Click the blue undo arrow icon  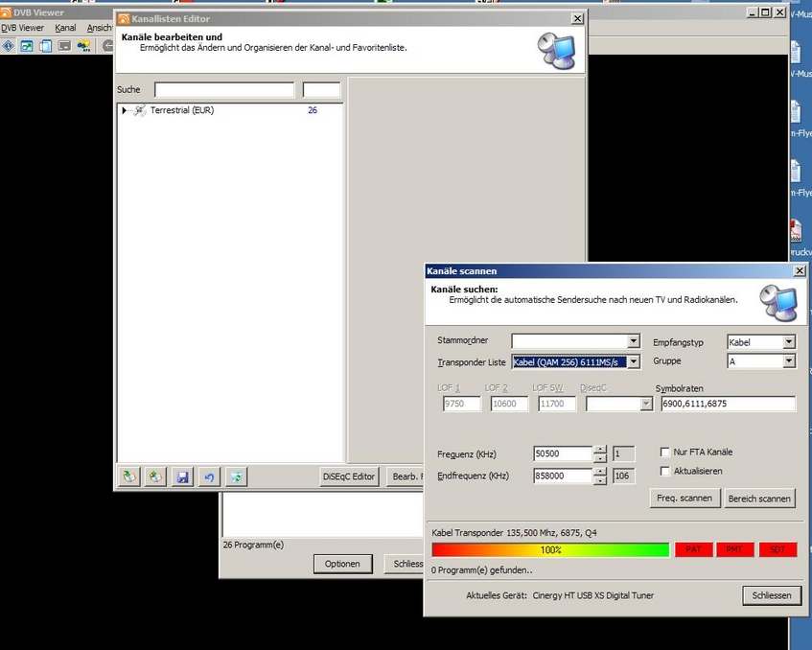coord(209,476)
